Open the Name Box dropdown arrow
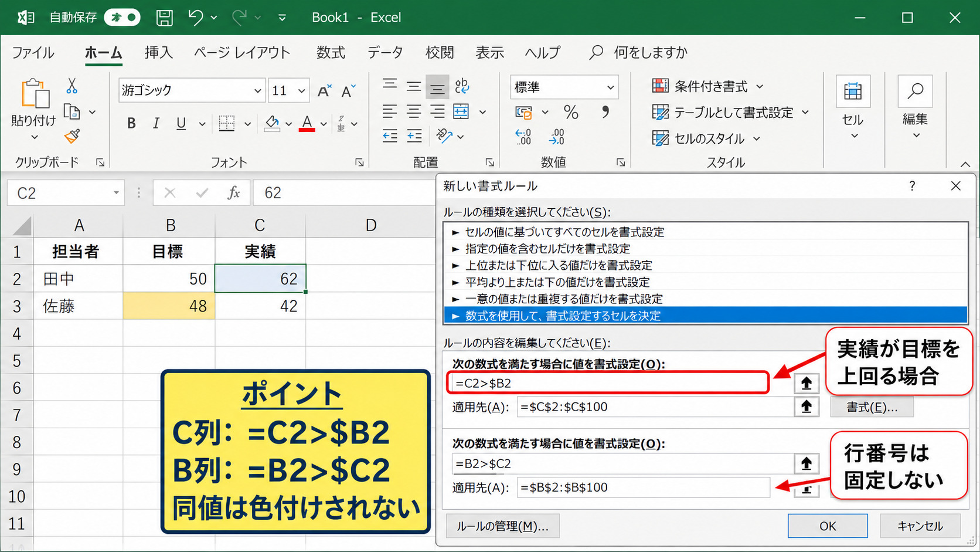Image resolution: width=980 pixels, height=552 pixels. click(x=116, y=193)
